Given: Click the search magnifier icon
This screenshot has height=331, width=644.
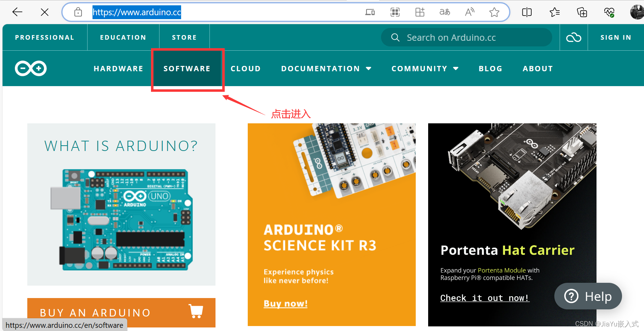Looking at the screenshot, I should [395, 37].
